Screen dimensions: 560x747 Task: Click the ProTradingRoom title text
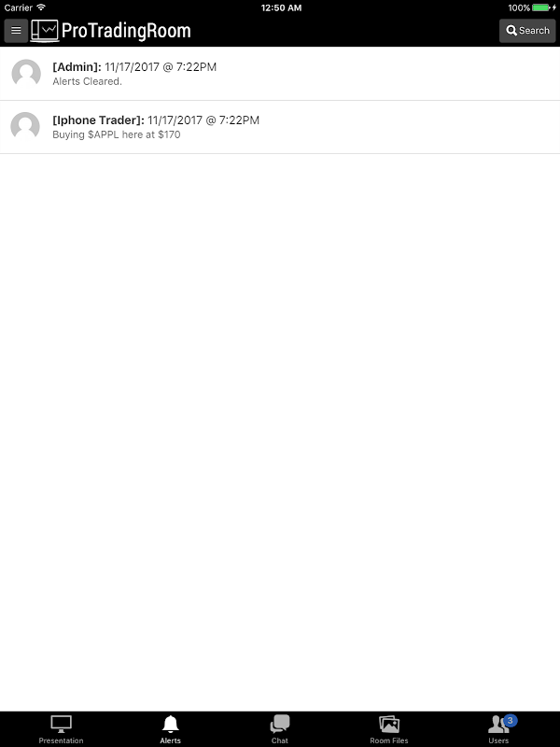(126, 31)
